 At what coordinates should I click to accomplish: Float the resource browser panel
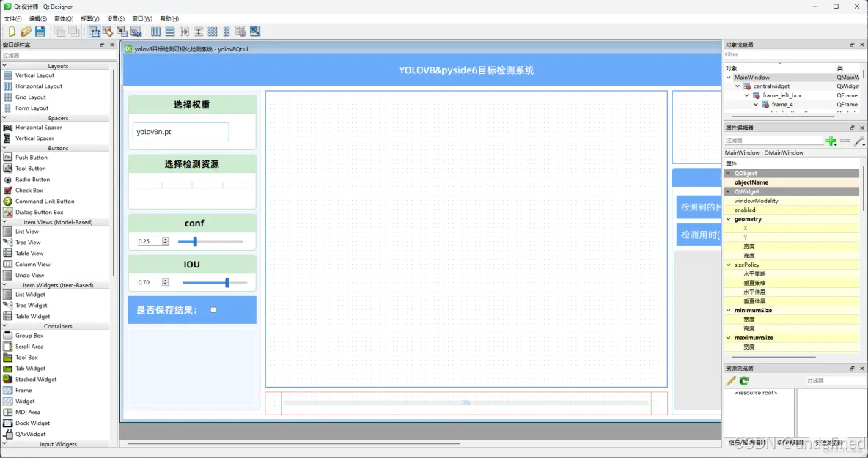853,369
